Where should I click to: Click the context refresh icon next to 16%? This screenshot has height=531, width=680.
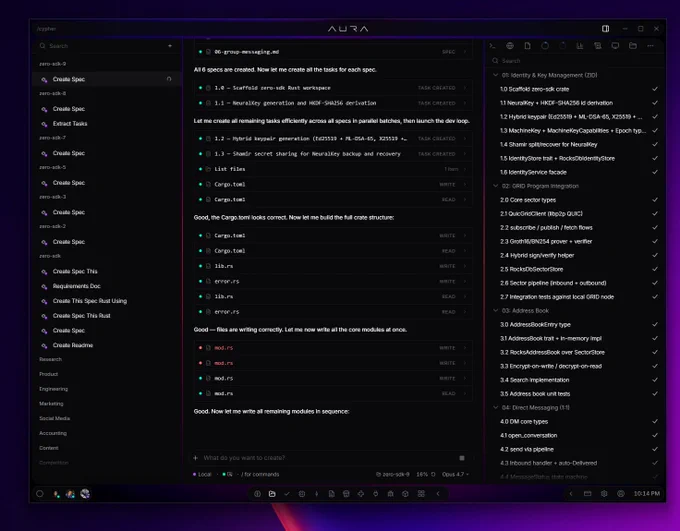point(433,474)
